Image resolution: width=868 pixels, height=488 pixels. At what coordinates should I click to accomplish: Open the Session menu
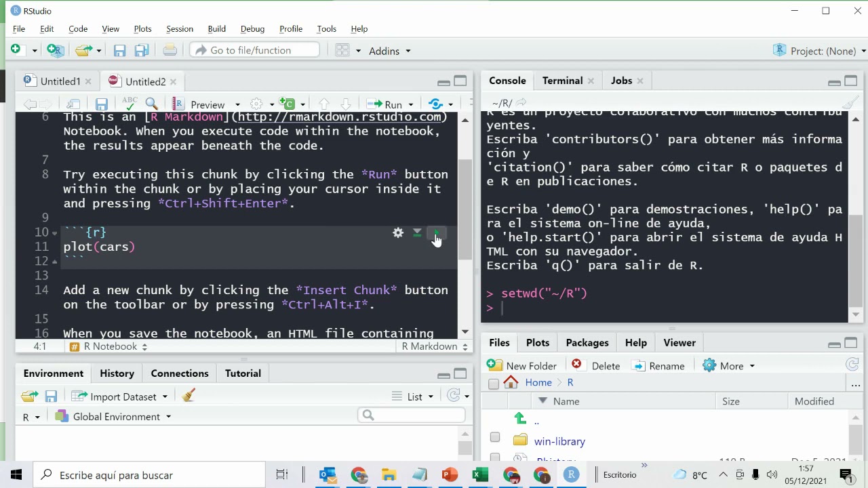click(x=180, y=28)
